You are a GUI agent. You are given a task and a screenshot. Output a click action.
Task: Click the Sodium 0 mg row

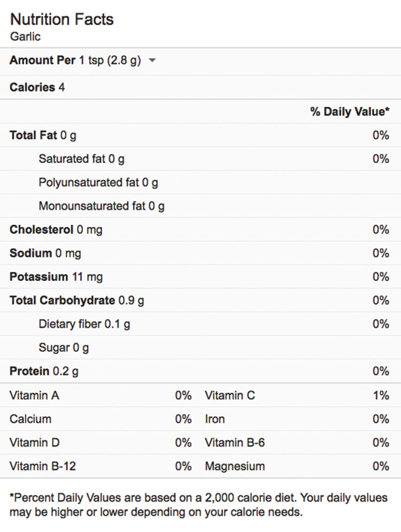[45, 253]
